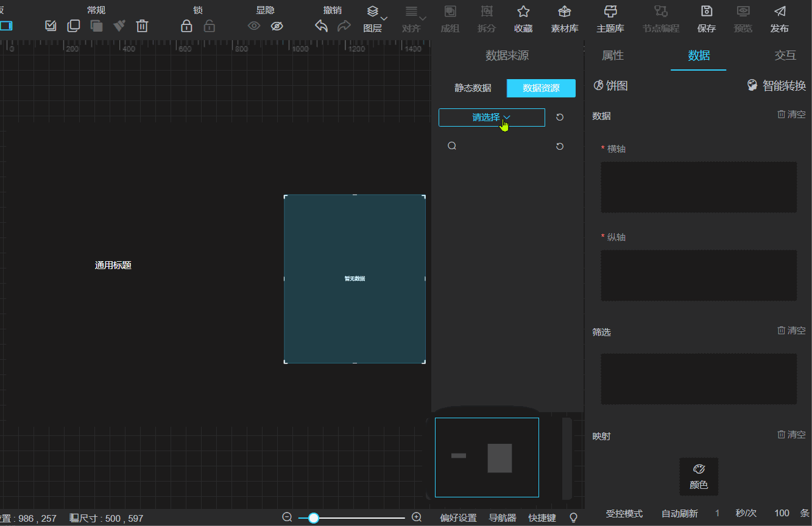The height and width of the screenshot is (526, 812).
Task: Unlock using the open padlock icon
Action: (x=209, y=26)
